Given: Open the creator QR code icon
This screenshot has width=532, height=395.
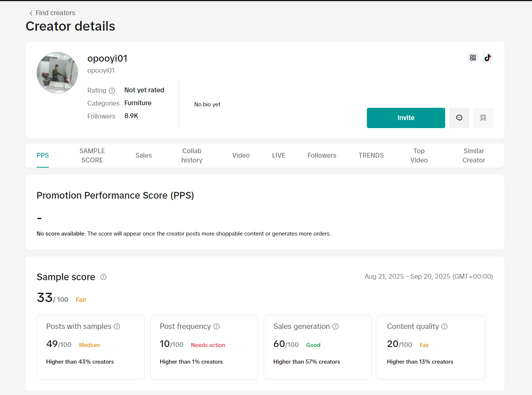Looking at the screenshot, I should [x=473, y=58].
